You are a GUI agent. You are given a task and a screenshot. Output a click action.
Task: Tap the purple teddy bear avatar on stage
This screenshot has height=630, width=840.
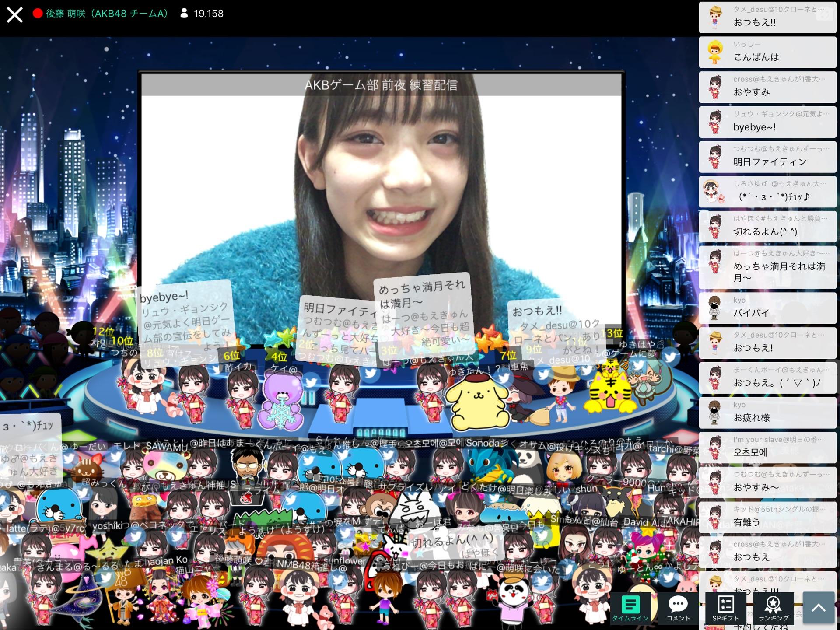pos(280,401)
